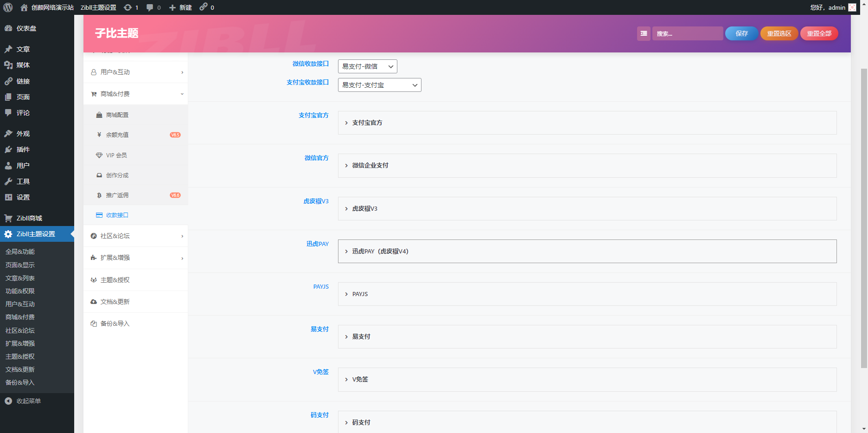Image resolution: width=868 pixels, height=433 pixels.
Task: Open 功能&权限 submenu link
Action: [20, 291]
